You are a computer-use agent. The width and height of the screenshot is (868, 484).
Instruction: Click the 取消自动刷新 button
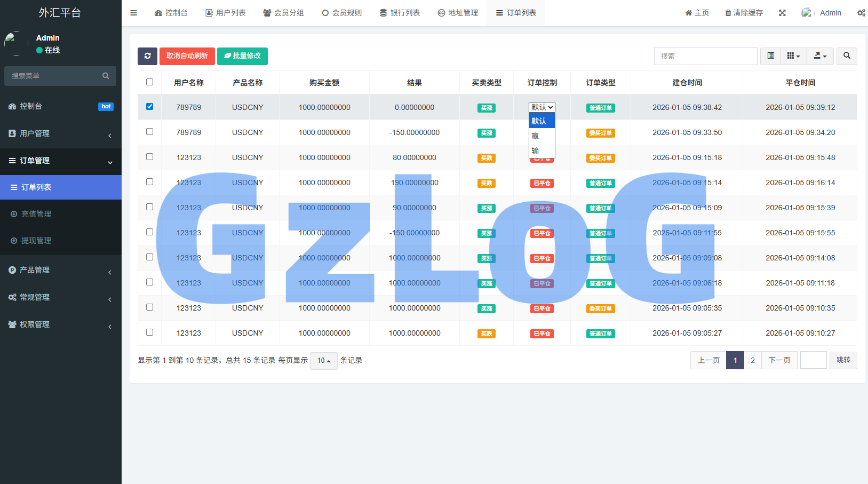tap(187, 56)
